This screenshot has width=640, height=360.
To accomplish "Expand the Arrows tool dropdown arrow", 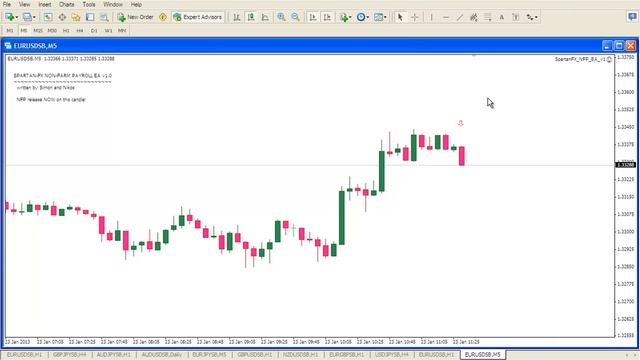I will (536, 17).
